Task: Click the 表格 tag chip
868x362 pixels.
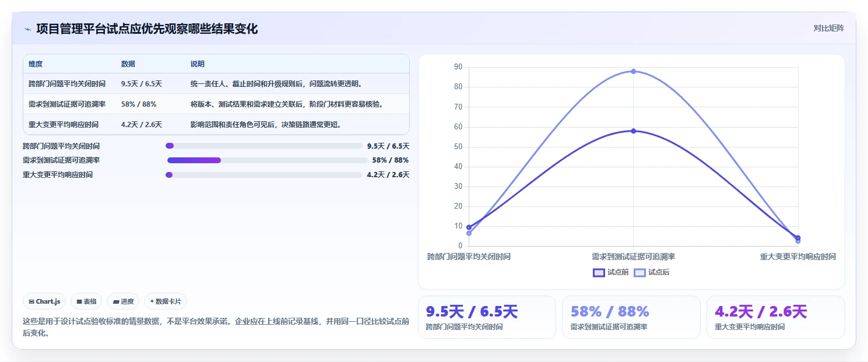Action: 86,301
